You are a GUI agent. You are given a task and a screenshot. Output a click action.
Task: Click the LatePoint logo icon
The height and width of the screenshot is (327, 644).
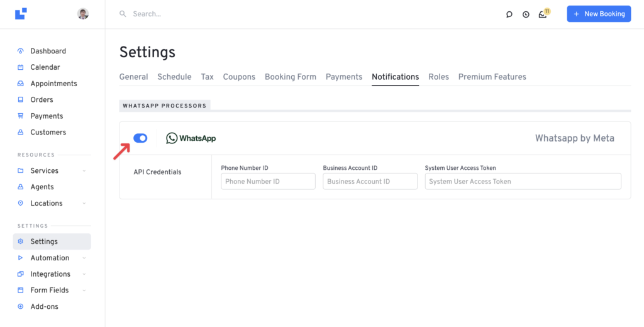pyautogui.click(x=21, y=13)
